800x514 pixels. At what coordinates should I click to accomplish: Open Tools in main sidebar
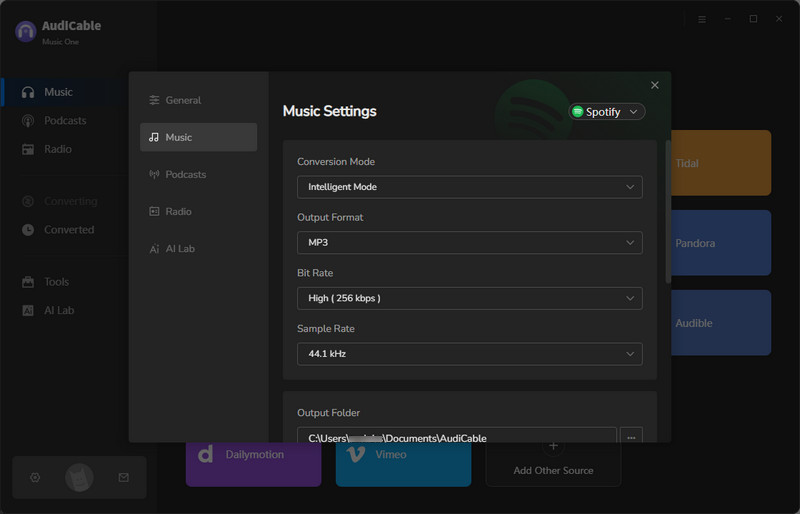63,282
